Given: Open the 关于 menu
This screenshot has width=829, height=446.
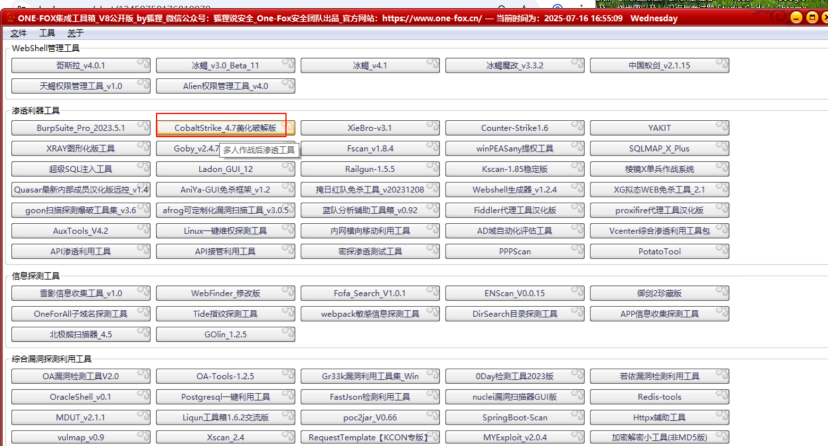Looking at the screenshot, I should (75, 33).
